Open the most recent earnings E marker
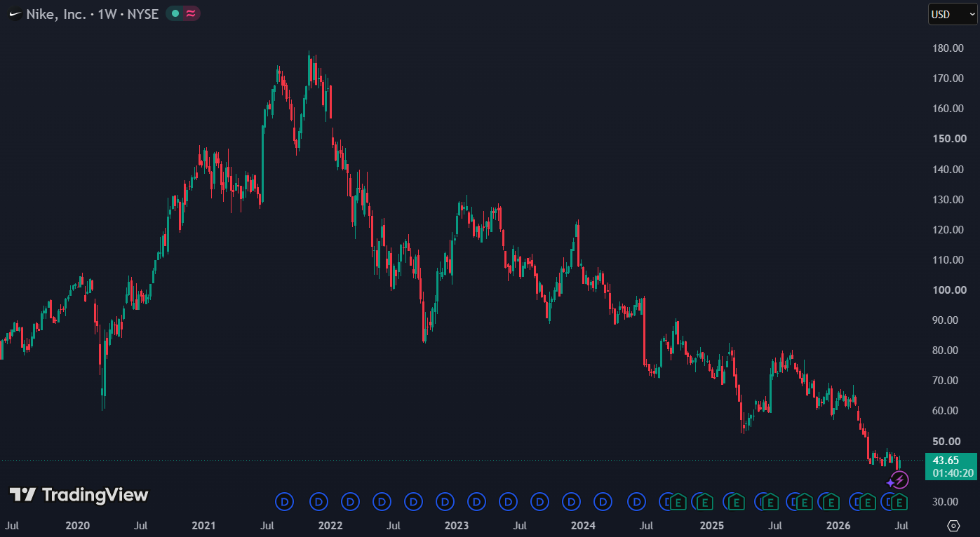The width and height of the screenshot is (980, 537). point(898,501)
